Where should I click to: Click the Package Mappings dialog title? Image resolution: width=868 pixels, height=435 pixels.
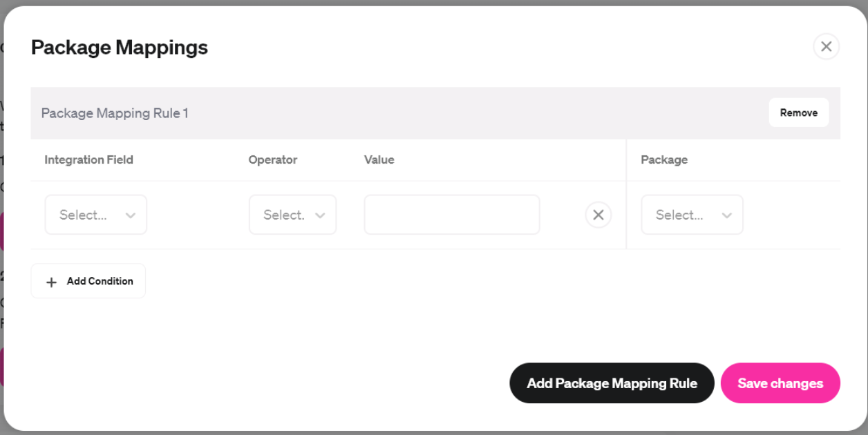tap(118, 47)
